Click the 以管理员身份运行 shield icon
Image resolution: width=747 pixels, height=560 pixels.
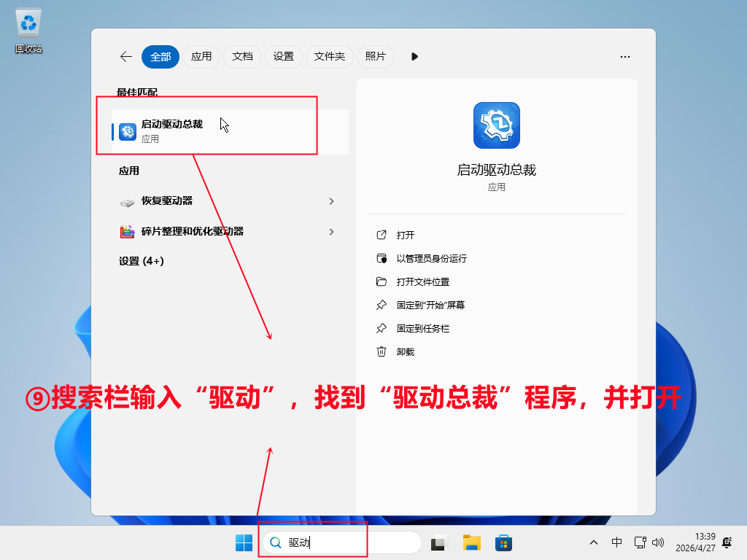coord(382,258)
